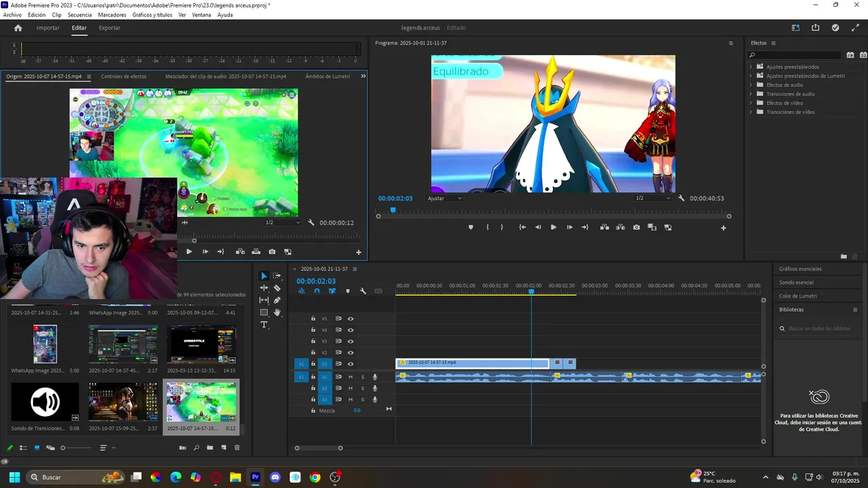Screen dimensions: 868x488
Task: Export frame with camera icon in Program monitor
Action: click(x=636, y=227)
